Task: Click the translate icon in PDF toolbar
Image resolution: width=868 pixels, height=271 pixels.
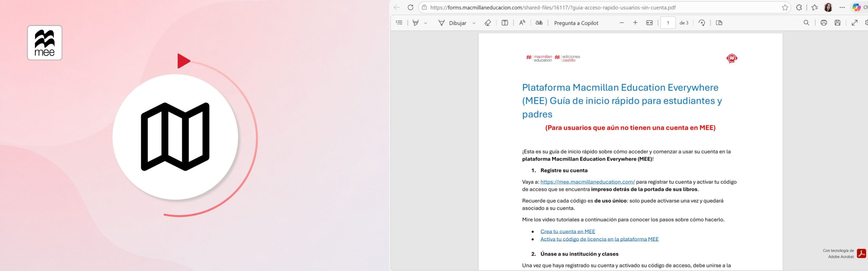Action: (x=539, y=23)
